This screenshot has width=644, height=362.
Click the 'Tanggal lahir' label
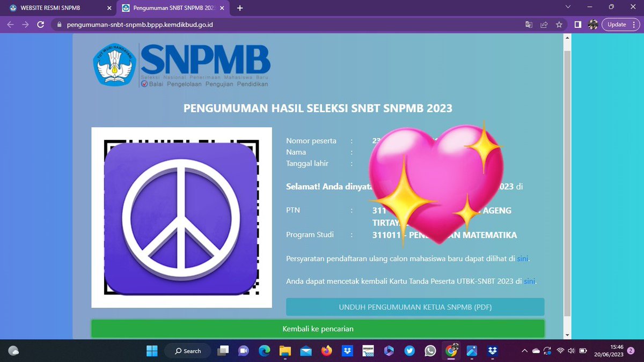307,164
